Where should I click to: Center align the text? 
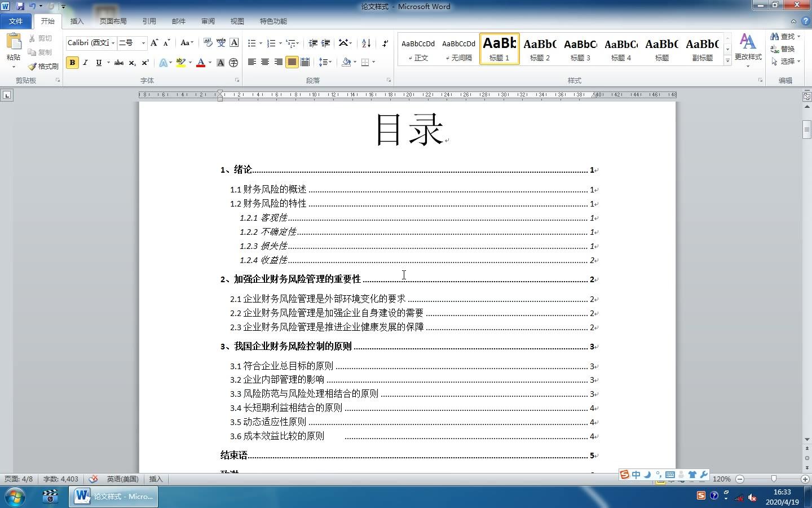[x=265, y=62]
